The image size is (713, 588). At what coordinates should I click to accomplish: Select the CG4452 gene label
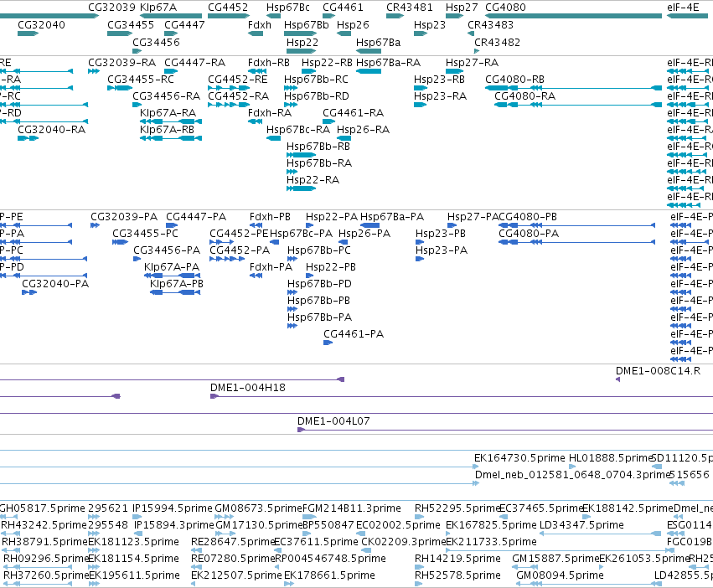coord(228,8)
